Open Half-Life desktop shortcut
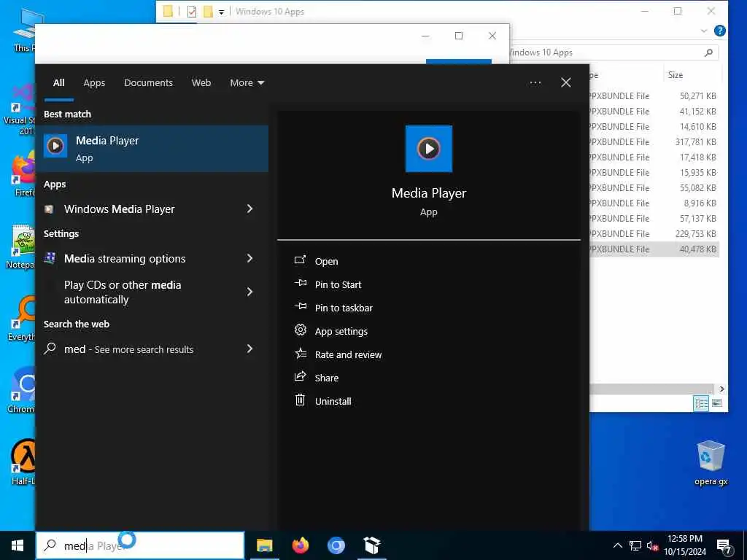747x560 pixels. [x=23, y=462]
